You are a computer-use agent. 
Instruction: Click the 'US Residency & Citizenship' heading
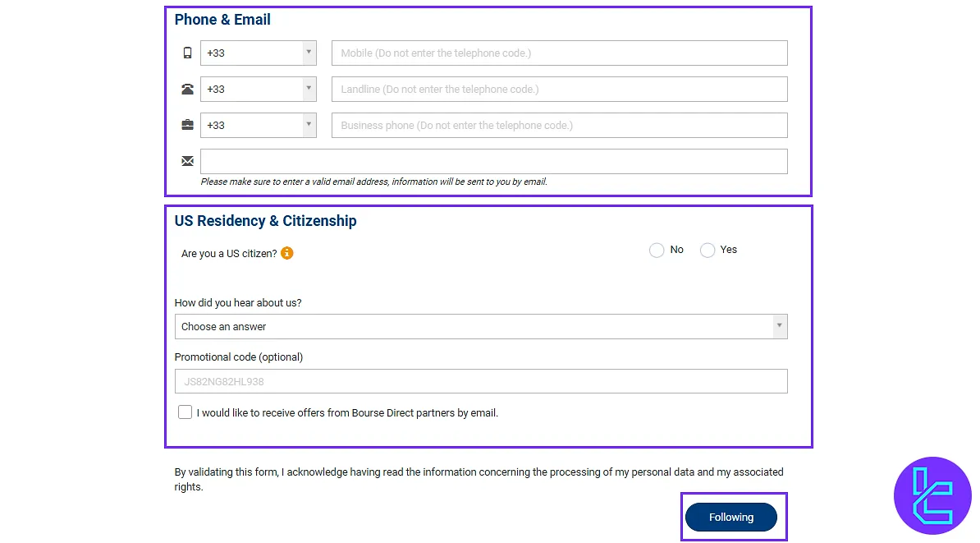264,220
